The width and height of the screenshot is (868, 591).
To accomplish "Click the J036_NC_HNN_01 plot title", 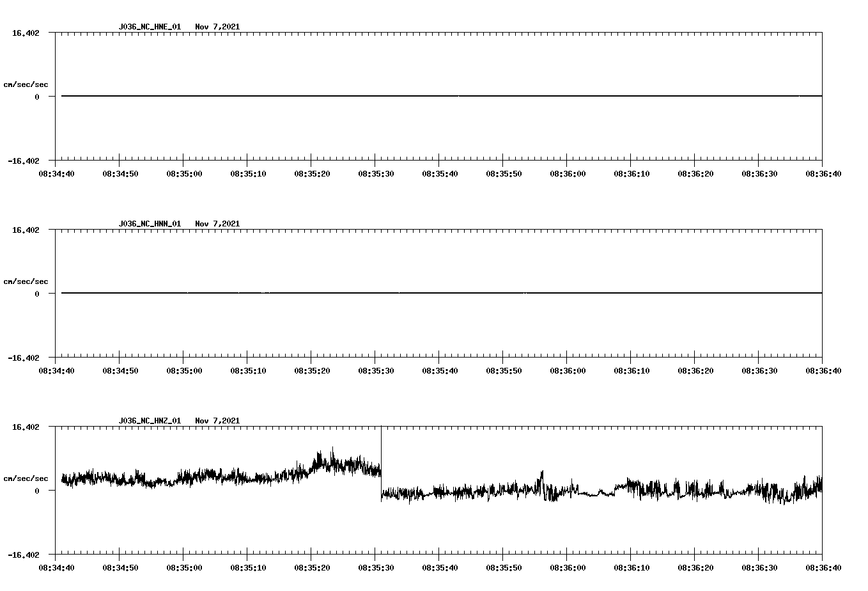I will pyautogui.click(x=150, y=224).
